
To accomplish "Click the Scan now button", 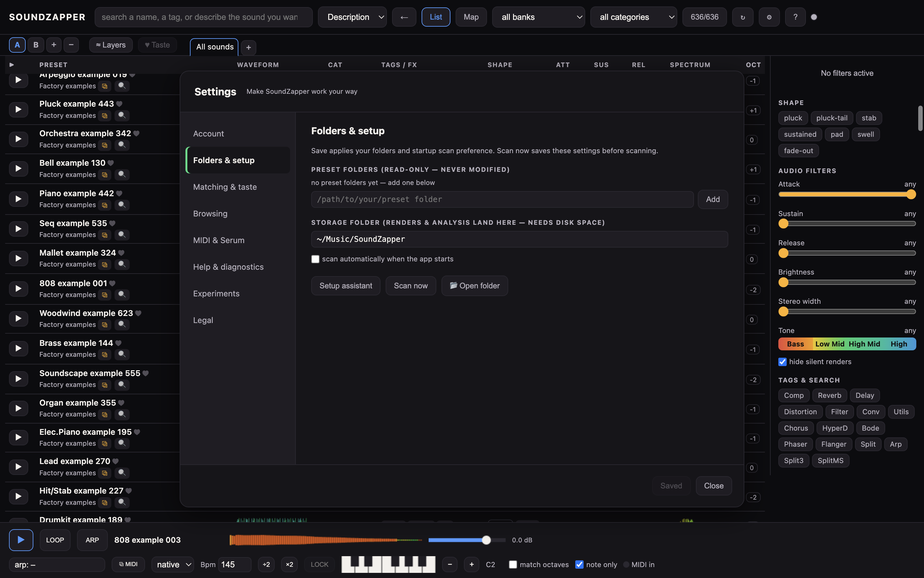I will [410, 286].
